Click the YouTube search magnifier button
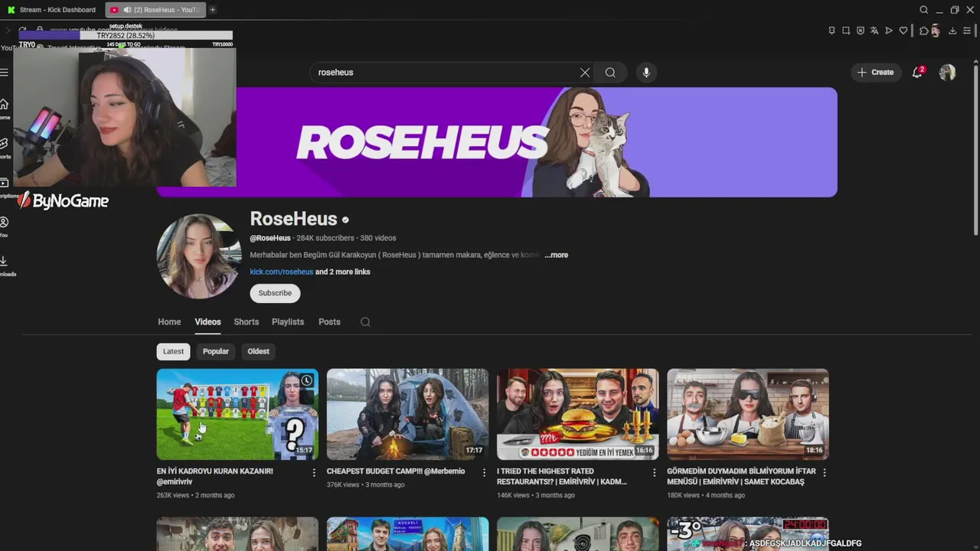The width and height of the screenshot is (980, 551). pyautogui.click(x=610, y=72)
